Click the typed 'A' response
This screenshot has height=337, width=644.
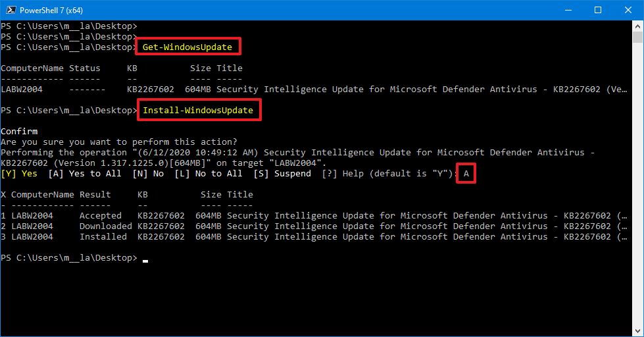coord(466,173)
